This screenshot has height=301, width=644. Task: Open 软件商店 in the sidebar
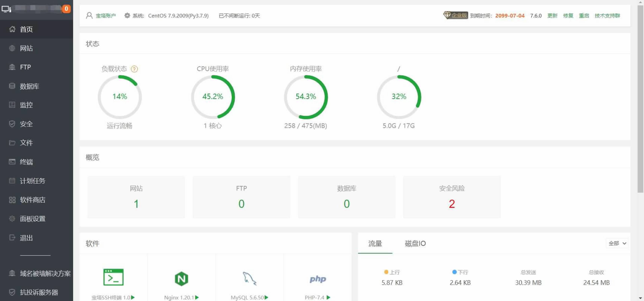coord(33,200)
